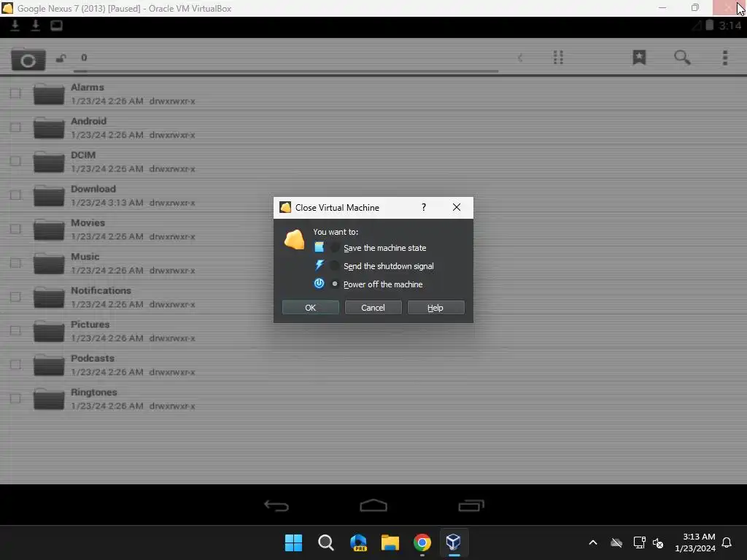Tick the checkbox beside Alarms folder
The image size is (747, 560).
(15, 93)
